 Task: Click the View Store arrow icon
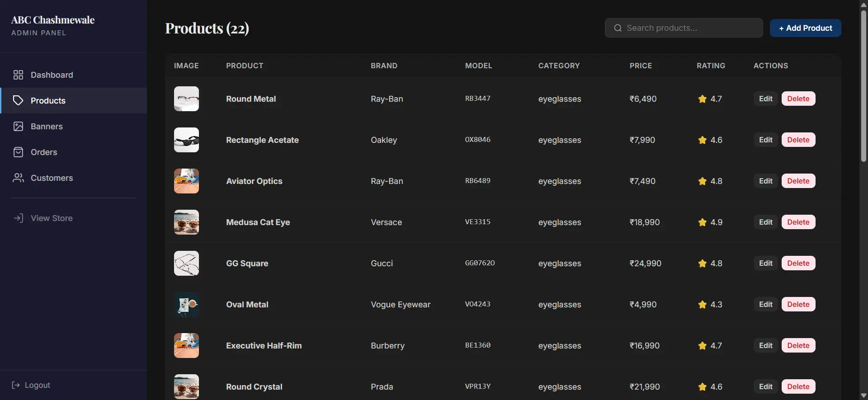click(x=18, y=218)
